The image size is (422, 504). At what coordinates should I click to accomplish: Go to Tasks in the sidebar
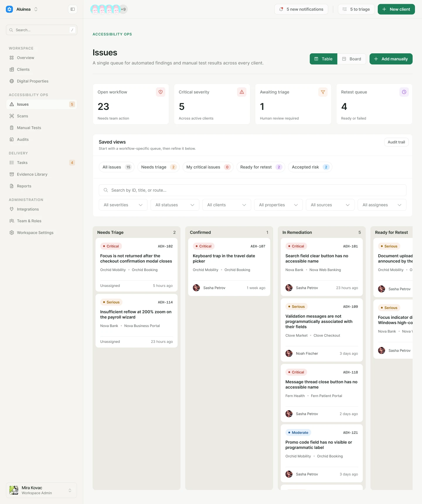coord(42,163)
